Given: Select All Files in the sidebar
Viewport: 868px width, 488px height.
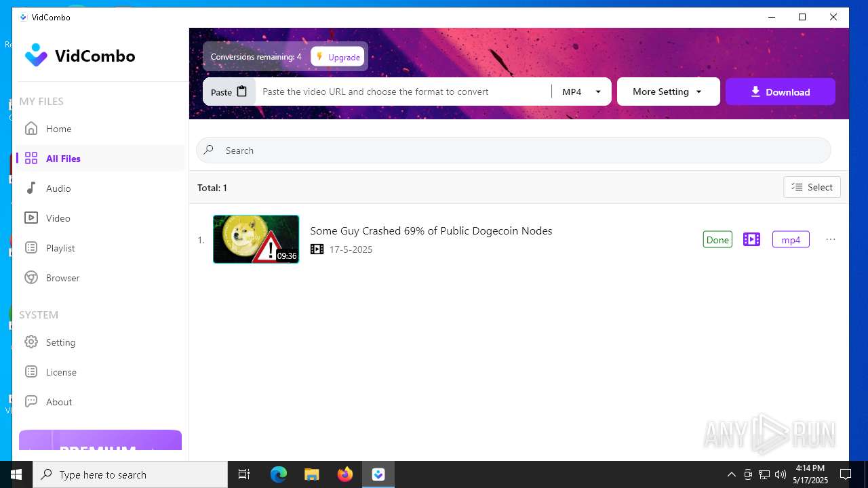Looking at the screenshot, I should tap(100, 159).
